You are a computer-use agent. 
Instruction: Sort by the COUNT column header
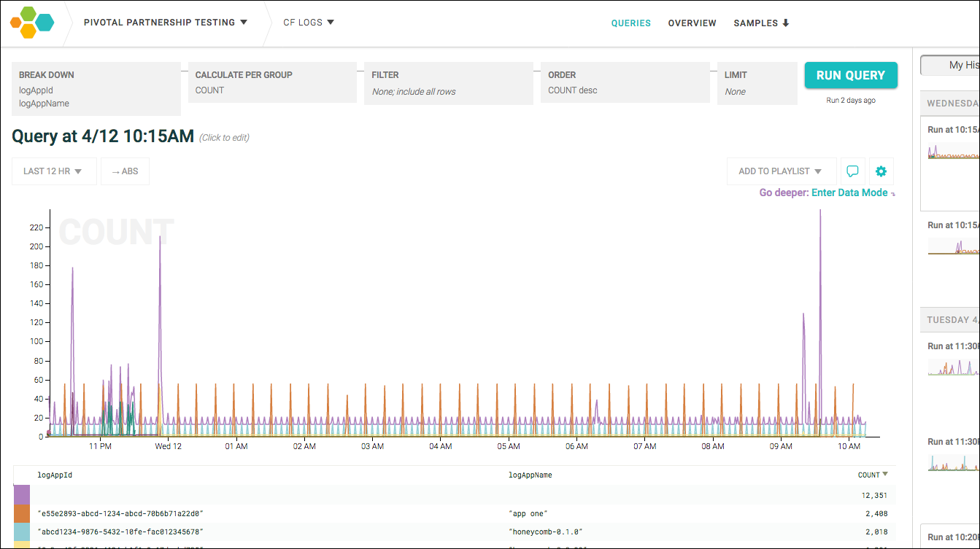pos(873,475)
